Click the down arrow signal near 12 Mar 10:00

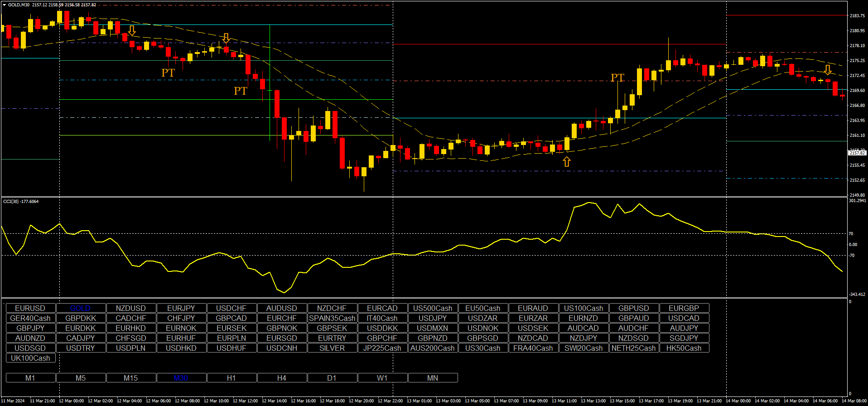point(226,39)
